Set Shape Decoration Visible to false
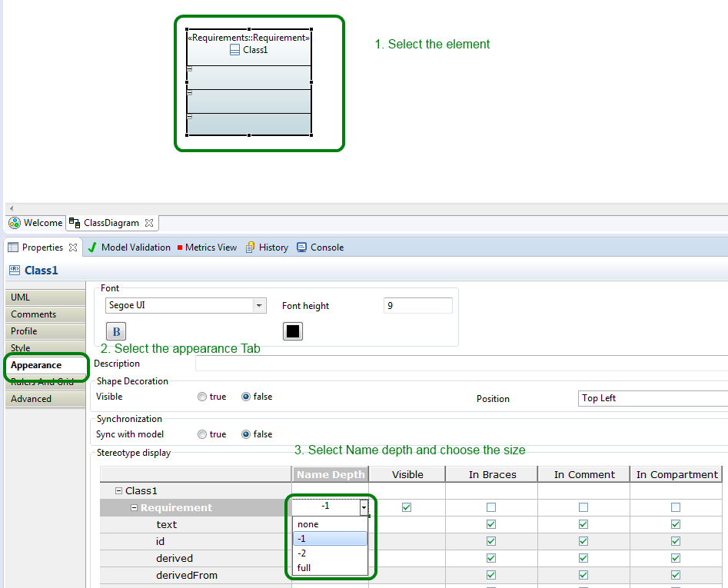The height and width of the screenshot is (588, 728). click(246, 397)
